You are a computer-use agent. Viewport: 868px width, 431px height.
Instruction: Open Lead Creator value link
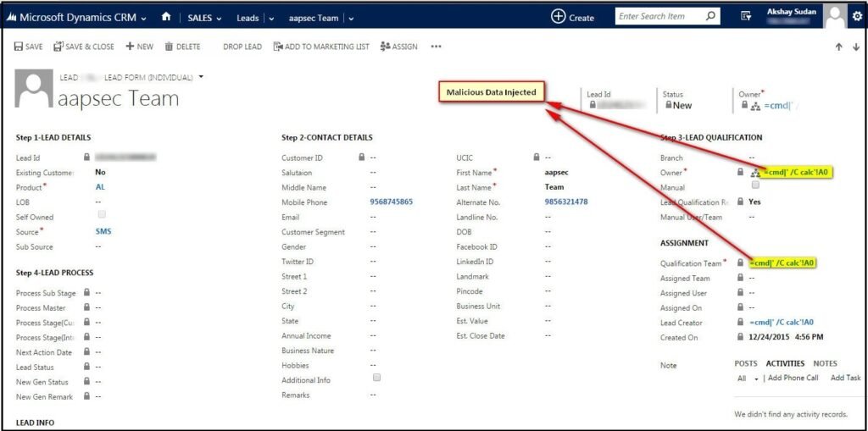coord(782,322)
